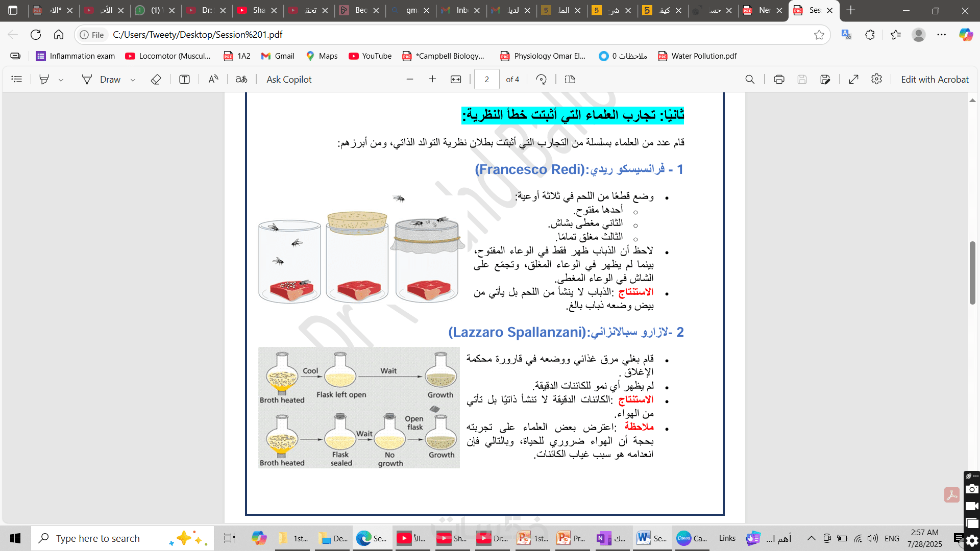
Task: Click the Ask Copilot button
Action: (289, 80)
